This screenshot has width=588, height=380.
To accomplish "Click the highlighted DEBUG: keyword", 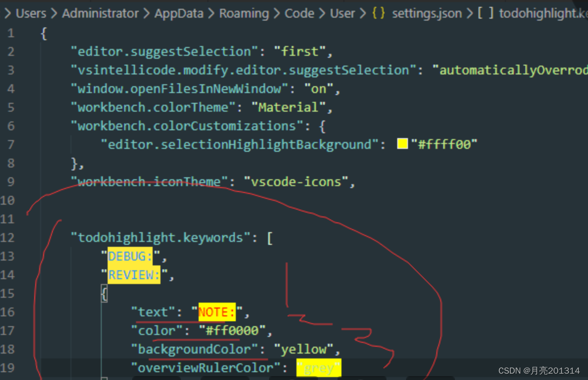I will pos(131,256).
